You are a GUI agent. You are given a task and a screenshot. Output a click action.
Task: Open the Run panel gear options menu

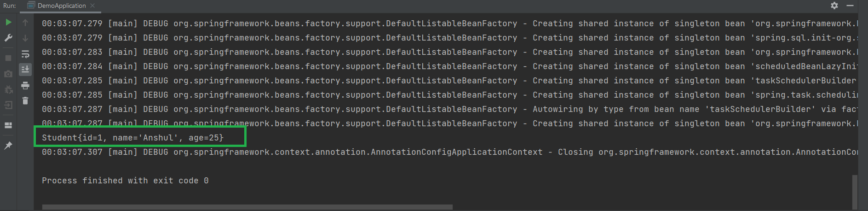click(834, 6)
